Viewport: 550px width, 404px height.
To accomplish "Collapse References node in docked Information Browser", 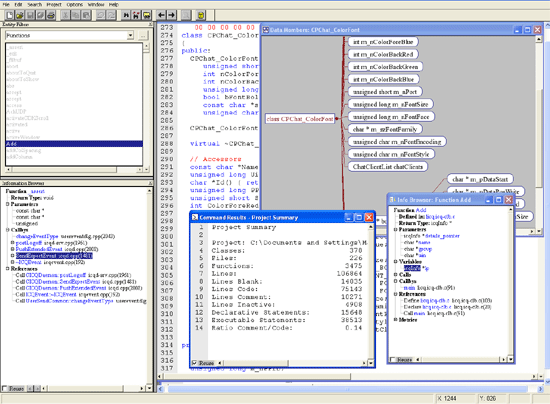I will [7, 269].
